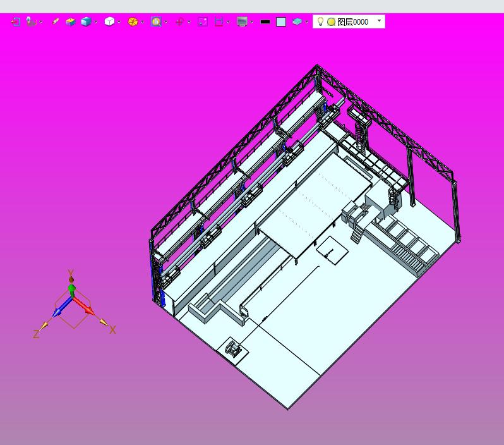Click the red rotate/pan crosshair icon
This screenshot has height=445, width=504.
coord(179,22)
